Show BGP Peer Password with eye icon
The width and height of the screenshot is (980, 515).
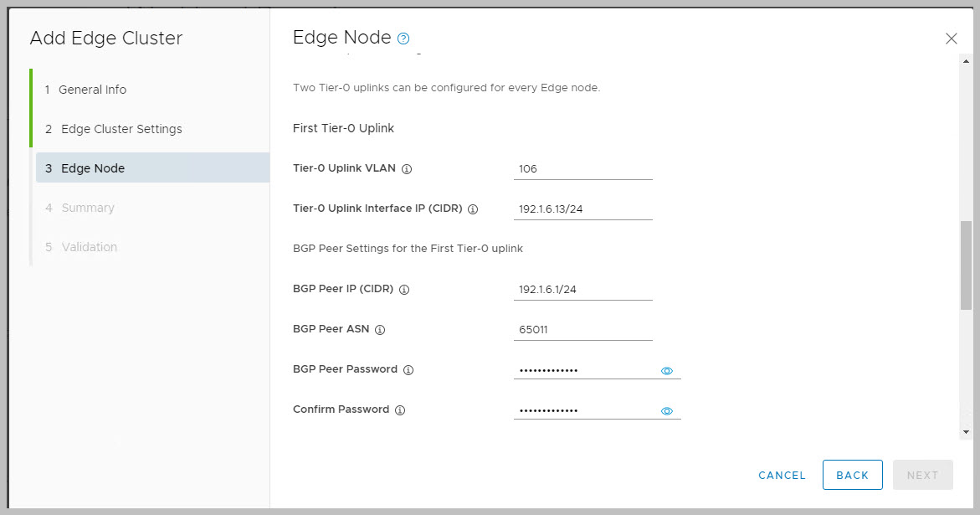667,371
